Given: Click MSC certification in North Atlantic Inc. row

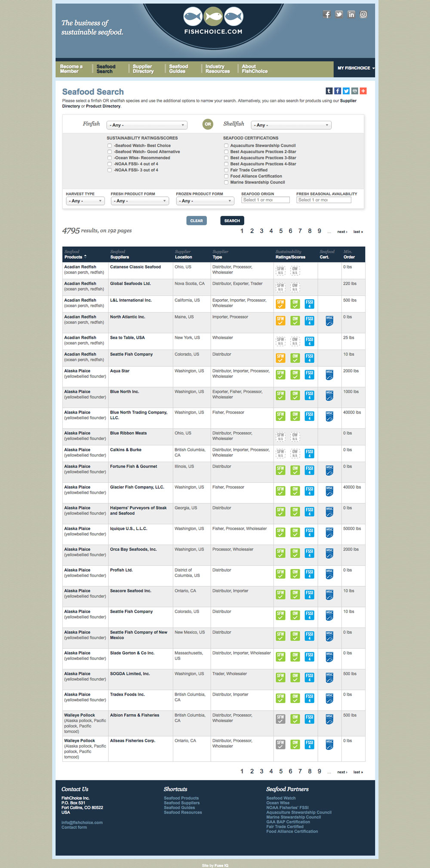Looking at the screenshot, I should [329, 321].
